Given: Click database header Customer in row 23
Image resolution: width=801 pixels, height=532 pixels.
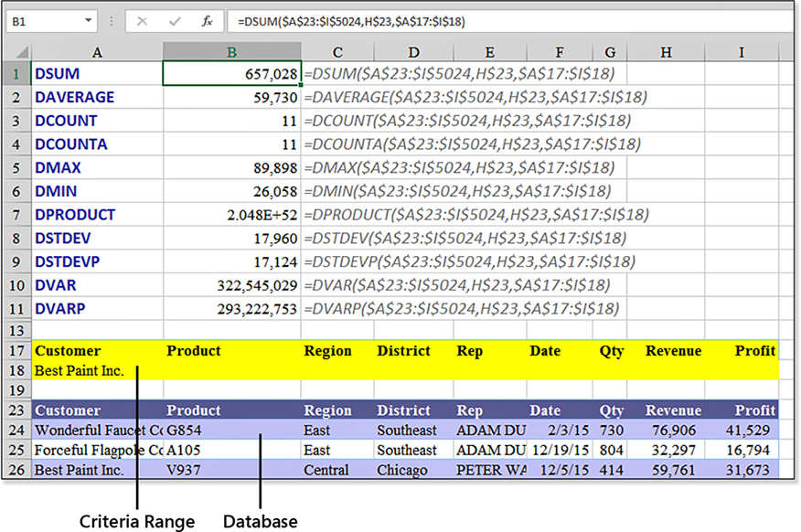Looking at the screenshot, I should click(x=97, y=410).
